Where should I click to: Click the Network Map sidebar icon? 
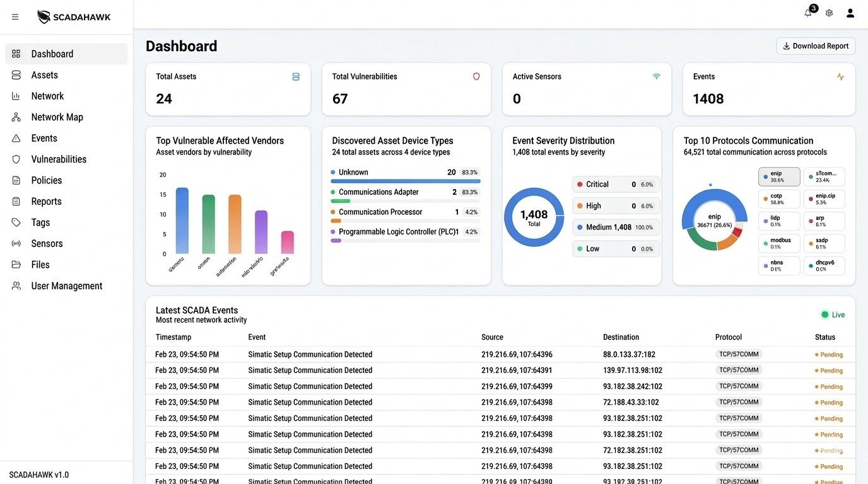pos(16,117)
